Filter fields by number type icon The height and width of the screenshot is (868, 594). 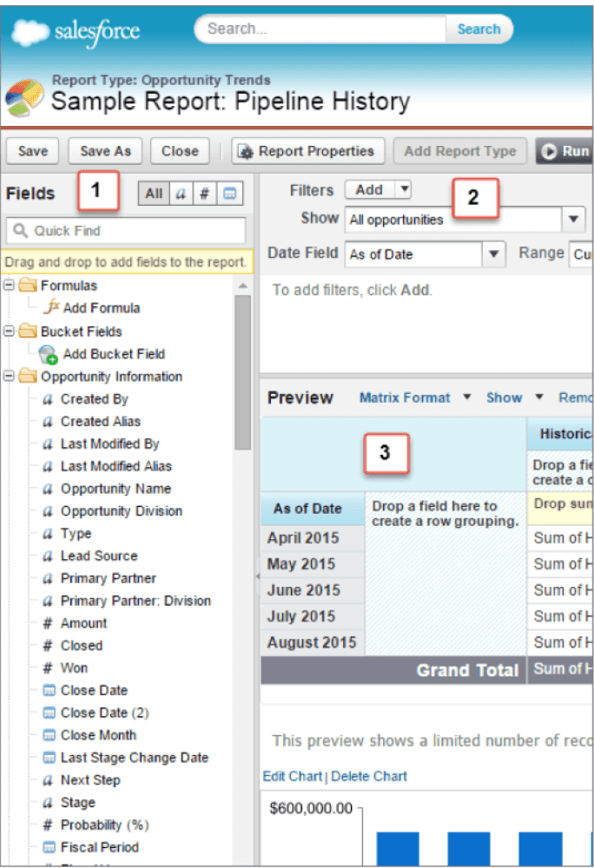[205, 194]
